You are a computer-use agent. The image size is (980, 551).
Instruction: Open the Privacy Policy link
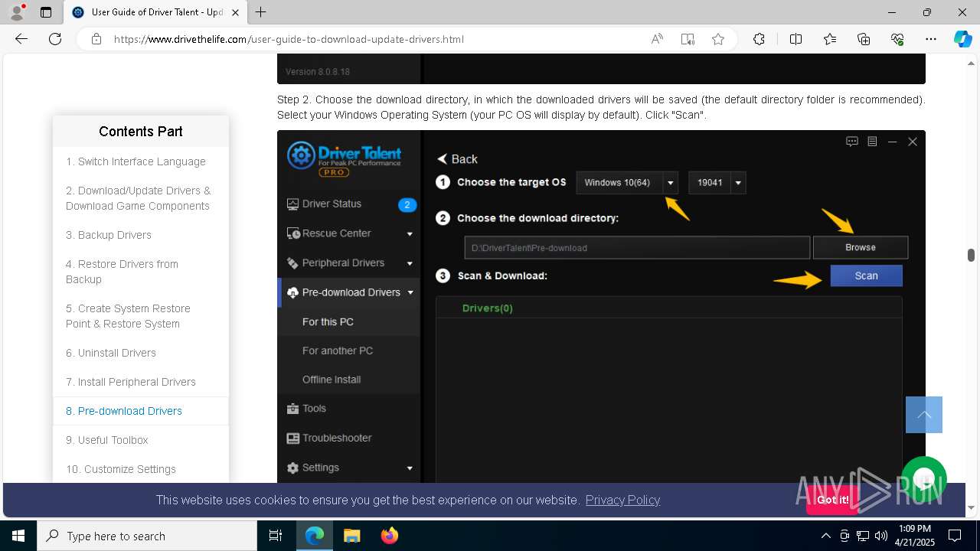[622, 500]
